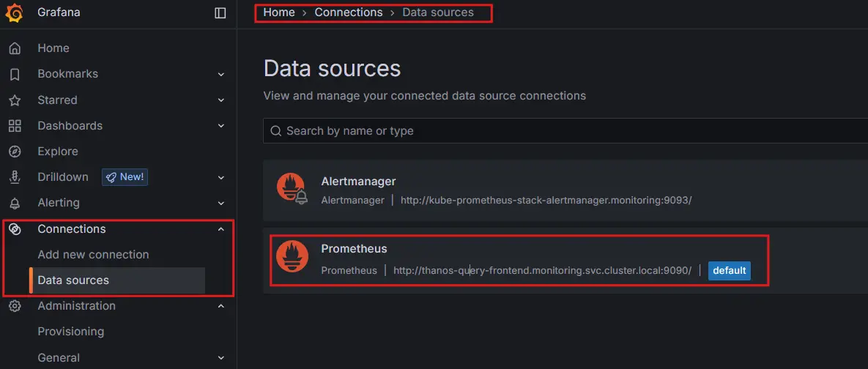Click the Alertmanager data source logo
This screenshot has height=369, width=868.
[x=292, y=188]
